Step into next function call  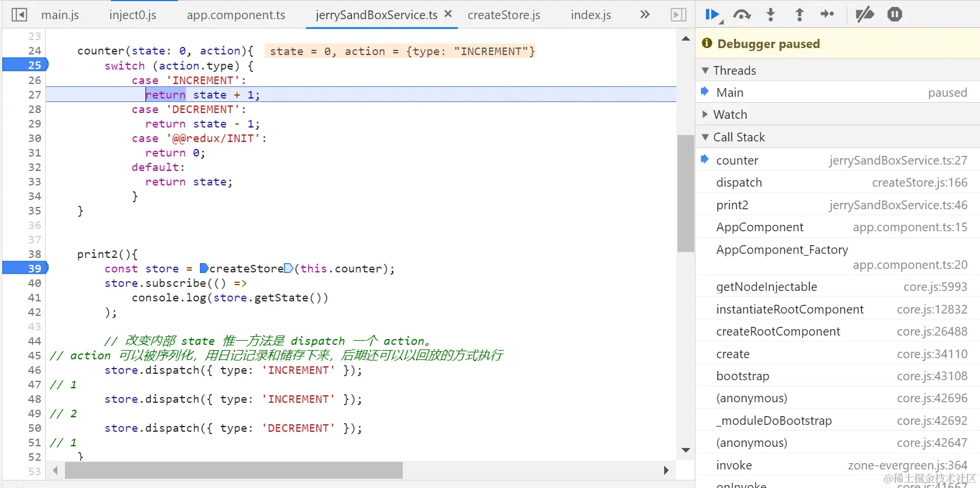771,14
